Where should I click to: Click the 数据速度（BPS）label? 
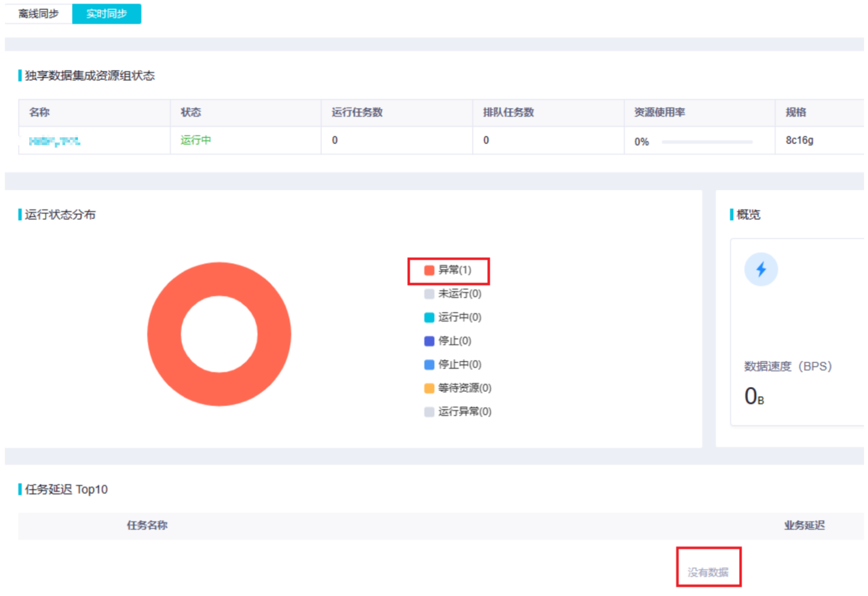(788, 367)
